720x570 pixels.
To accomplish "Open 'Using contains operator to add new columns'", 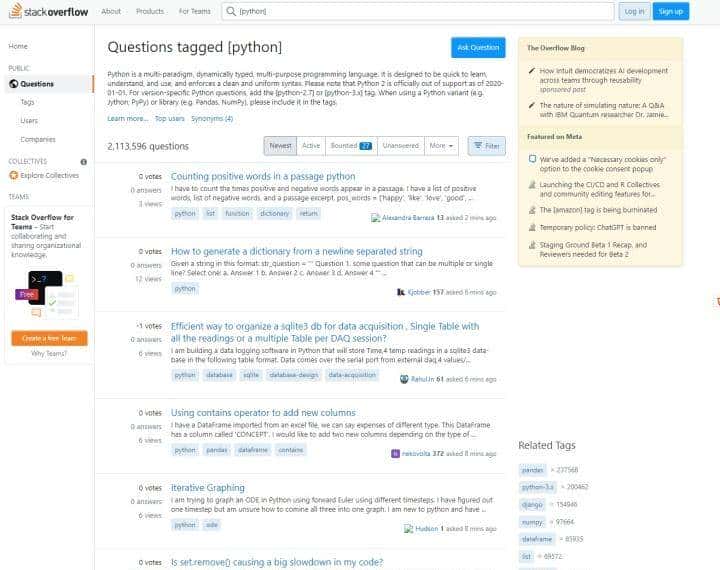I will [263, 412].
